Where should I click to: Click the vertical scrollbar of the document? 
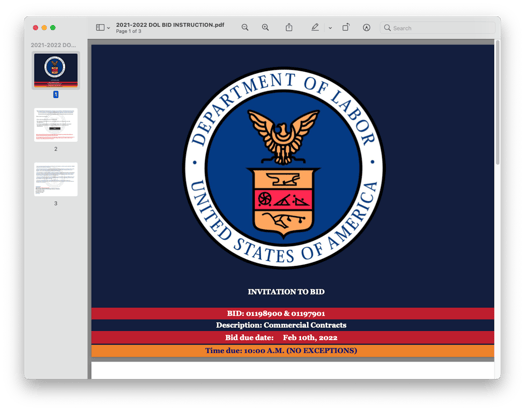click(498, 102)
